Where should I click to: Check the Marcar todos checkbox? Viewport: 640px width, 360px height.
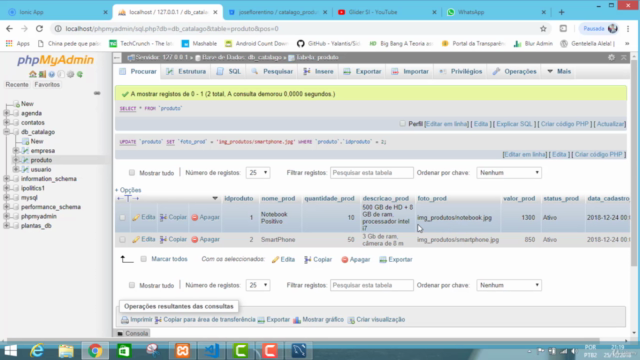tap(144, 259)
